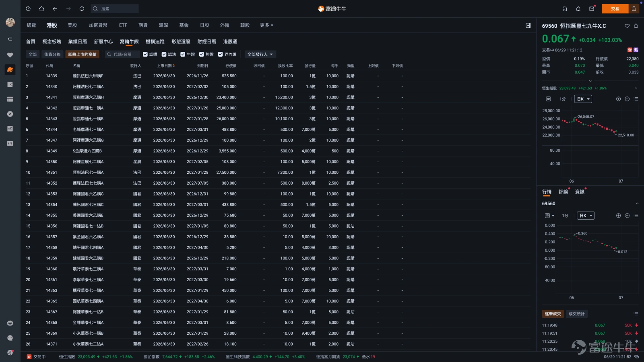Expand the 更多 menu dropdown
Viewport: 644px width, 362px height.
[x=266, y=25]
